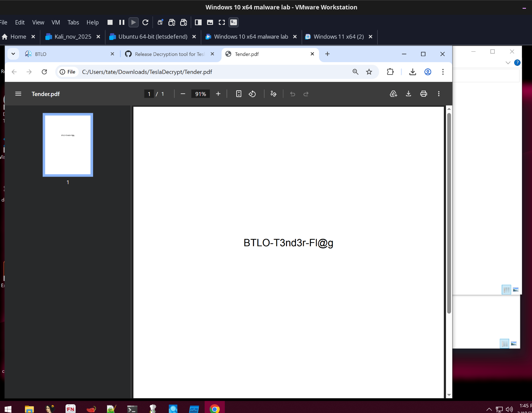The image size is (532, 413).
Task: Open the VM menu in VMware
Action: coord(56,22)
